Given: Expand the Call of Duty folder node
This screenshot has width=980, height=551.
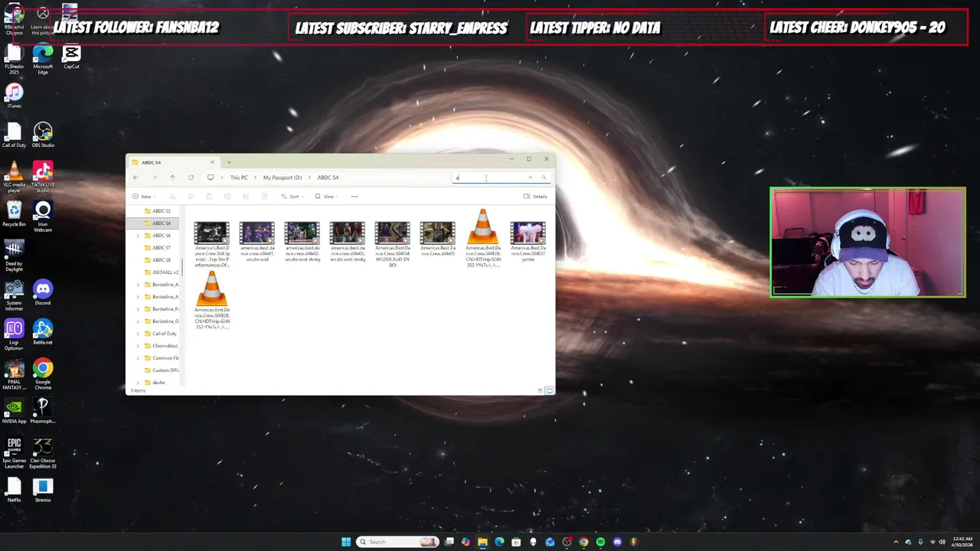Looking at the screenshot, I should (x=139, y=334).
